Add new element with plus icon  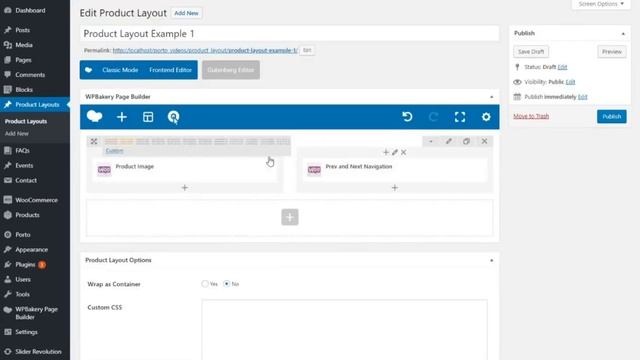click(122, 117)
